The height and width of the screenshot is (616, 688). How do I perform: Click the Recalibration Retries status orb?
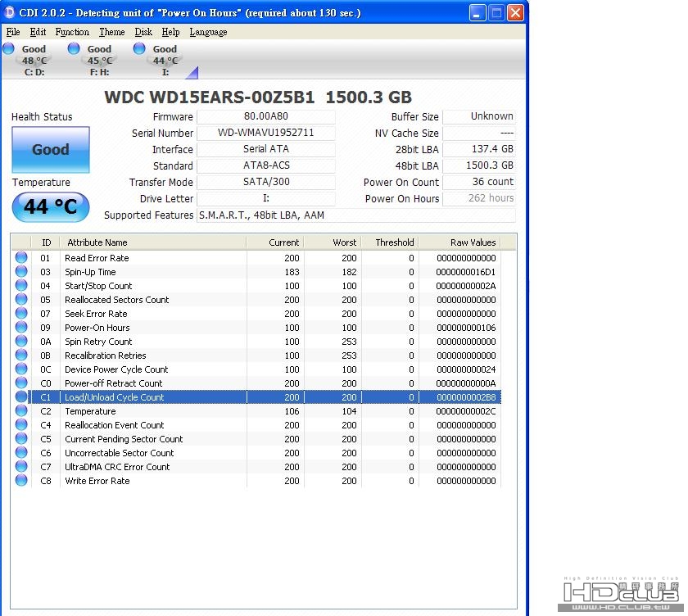21,356
